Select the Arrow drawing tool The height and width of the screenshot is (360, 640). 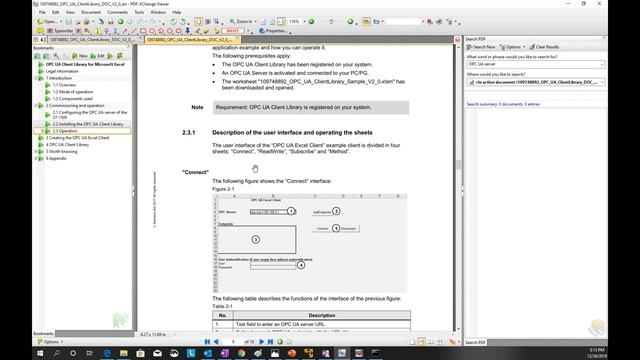click(x=125, y=31)
